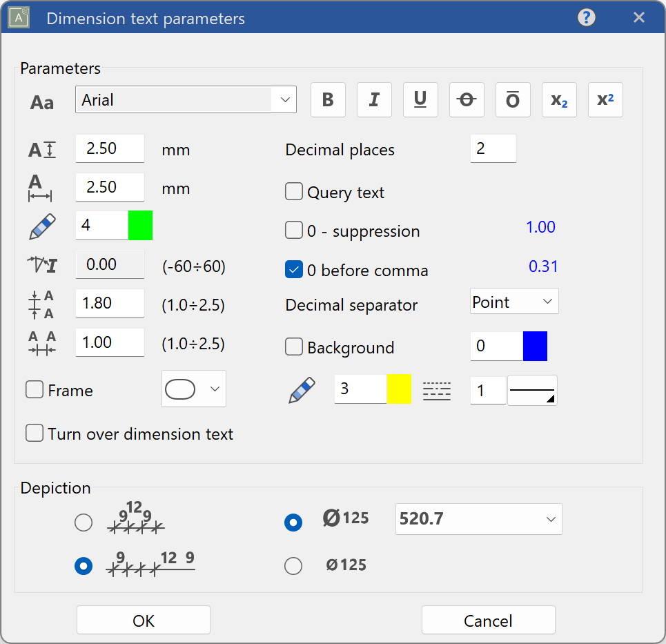
Task: Uncheck the 0 before comma option
Action: [x=295, y=269]
